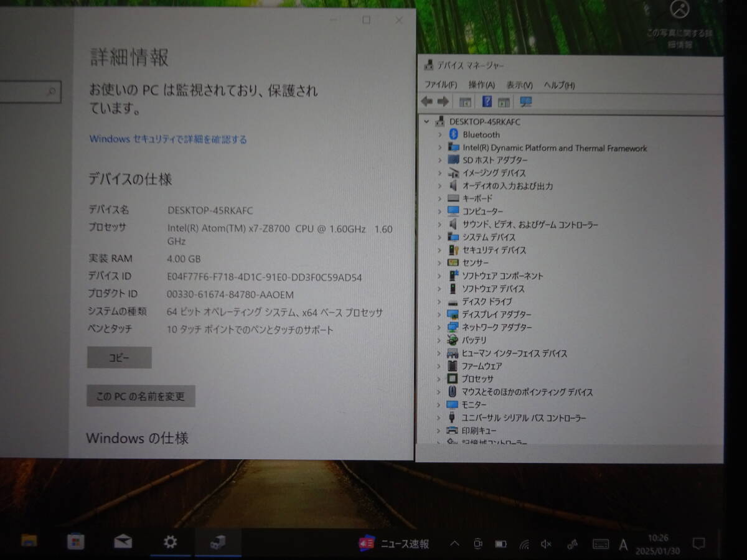Click the デバイス ID value text

tap(265, 278)
